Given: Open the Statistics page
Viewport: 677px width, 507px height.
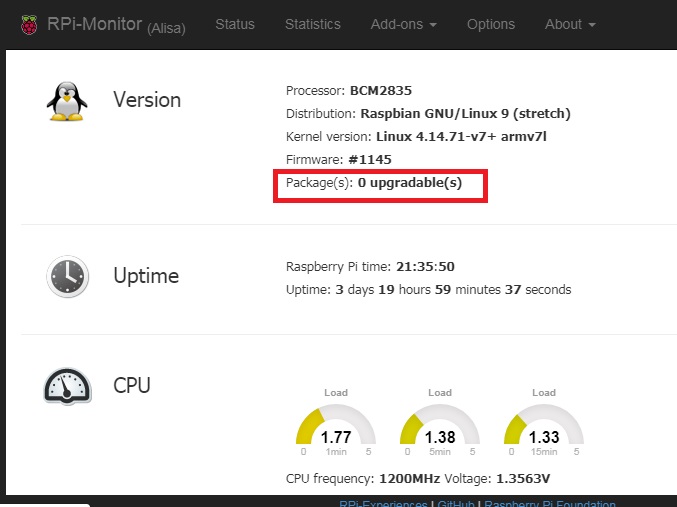Looking at the screenshot, I should pos(312,24).
